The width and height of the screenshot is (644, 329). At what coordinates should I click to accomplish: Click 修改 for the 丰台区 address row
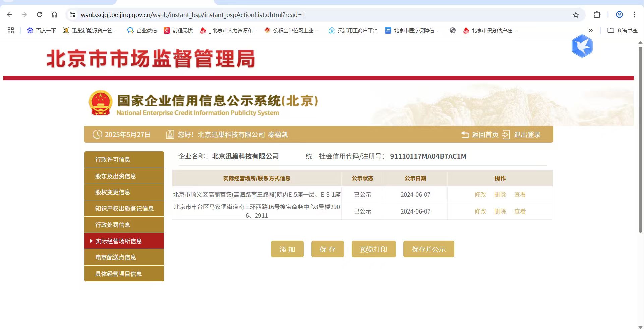coord(480,211)
